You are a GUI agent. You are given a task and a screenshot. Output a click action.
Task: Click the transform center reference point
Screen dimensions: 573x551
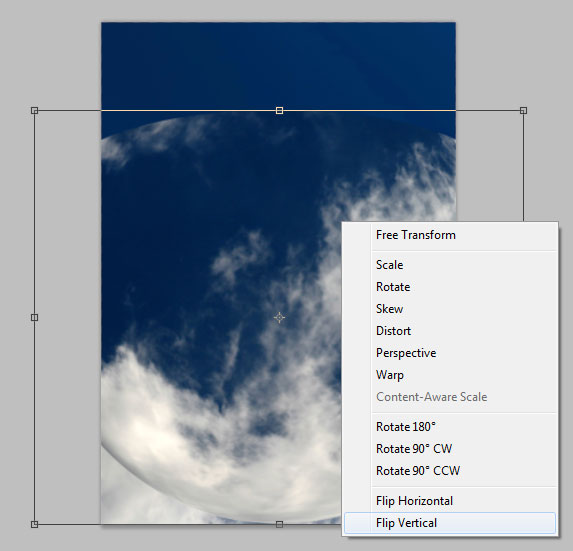coord(280,318)
